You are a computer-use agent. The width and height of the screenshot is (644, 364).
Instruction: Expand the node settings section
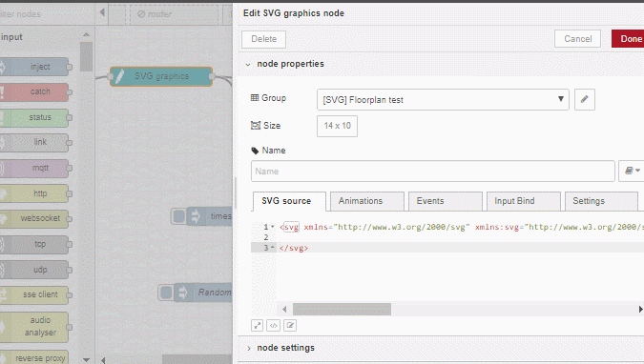(x=248, y=348)
